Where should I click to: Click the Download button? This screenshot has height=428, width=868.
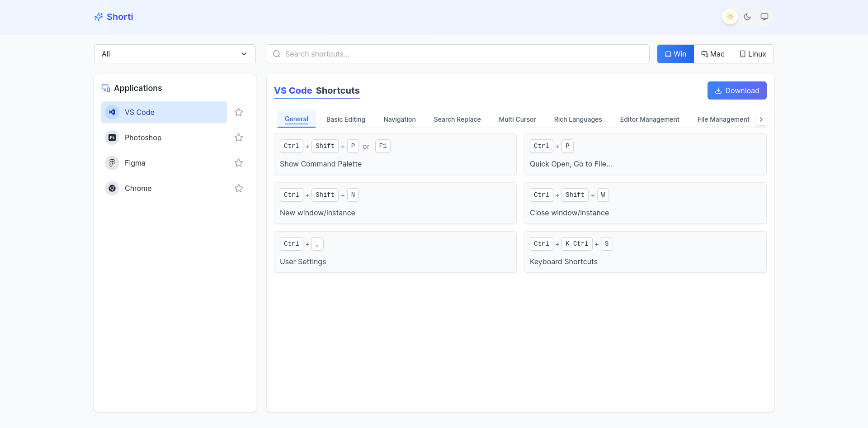[x=737, y=90]
